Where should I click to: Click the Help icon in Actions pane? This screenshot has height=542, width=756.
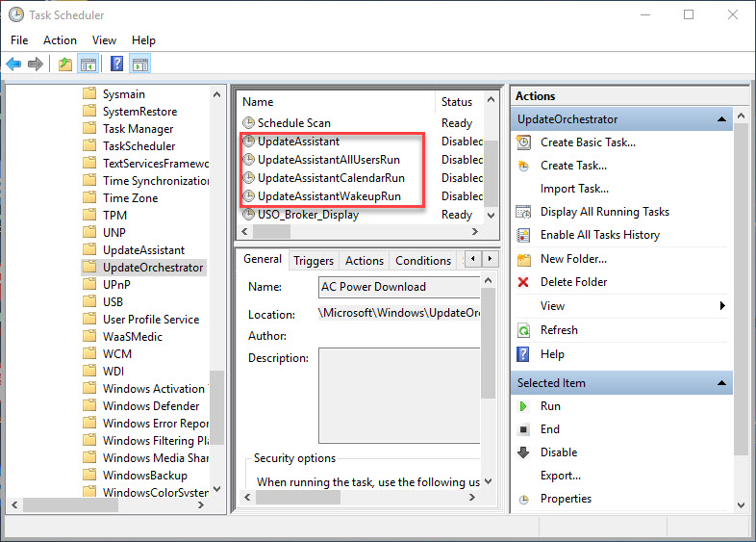click(x=523, y=354)
